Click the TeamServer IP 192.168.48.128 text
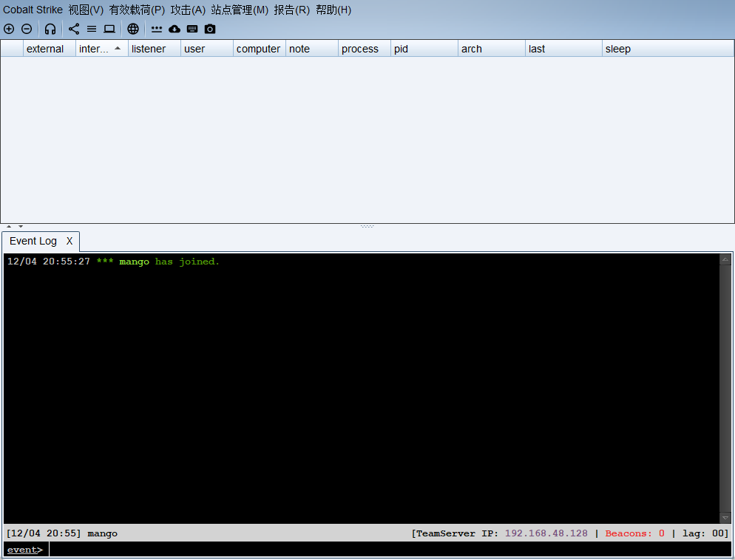Image resolution: width=735 pixels, height=560 pixels. pos(546,533)
